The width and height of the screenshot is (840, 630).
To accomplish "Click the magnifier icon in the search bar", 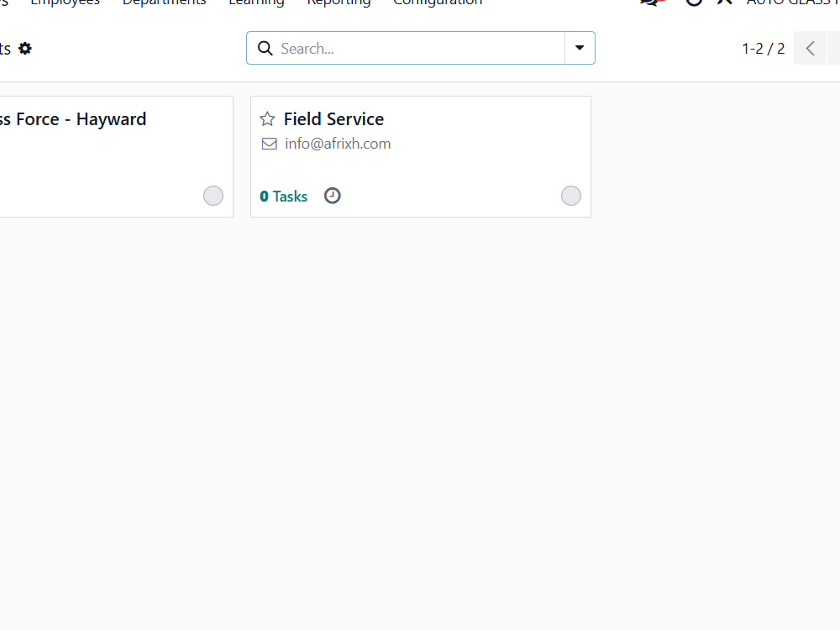I will click(x=265, y=48).
